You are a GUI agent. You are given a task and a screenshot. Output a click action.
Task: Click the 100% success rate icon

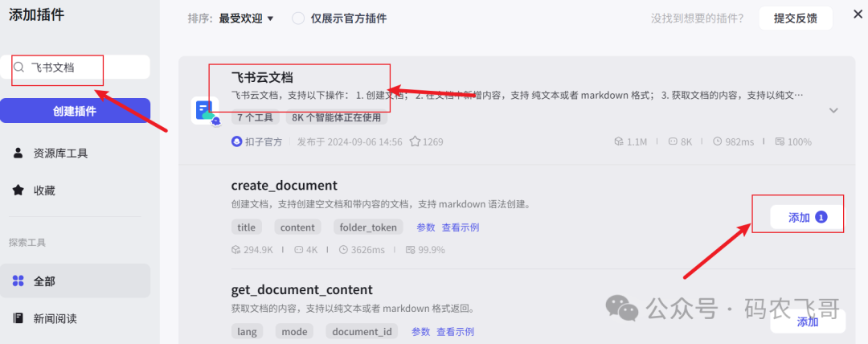pos(780,141)
